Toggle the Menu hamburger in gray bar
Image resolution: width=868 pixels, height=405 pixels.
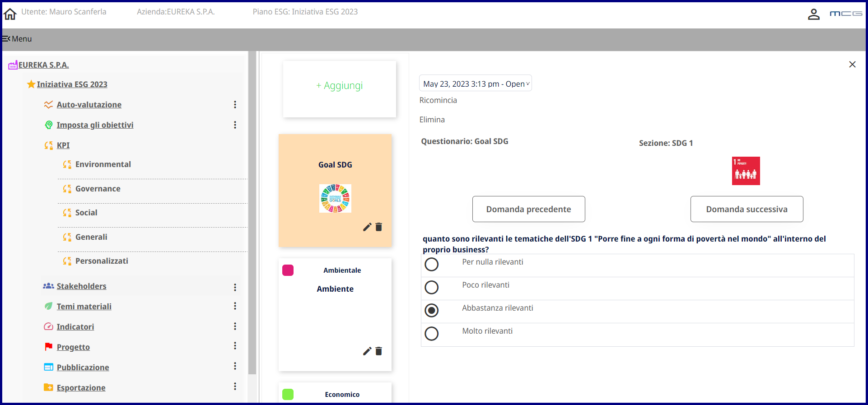click(17, 39)
